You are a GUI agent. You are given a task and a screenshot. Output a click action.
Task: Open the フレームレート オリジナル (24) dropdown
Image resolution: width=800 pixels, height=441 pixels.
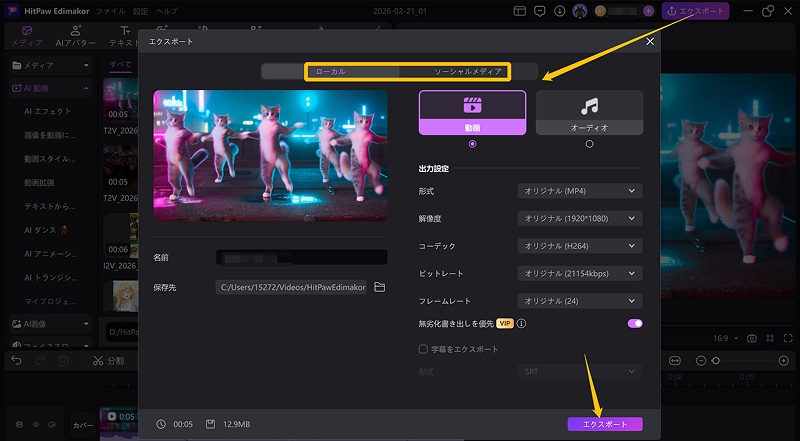580,301
